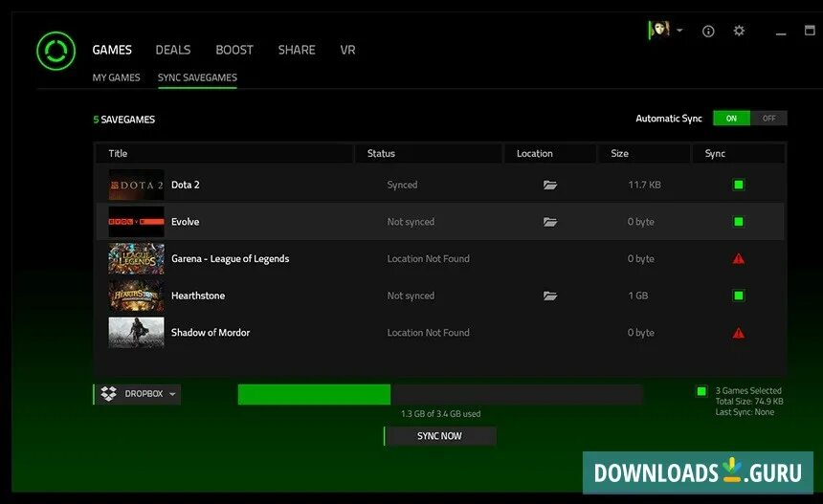The height and width of the screenshot is (504, 823).
Task: Open Evolve savegame folder location
Action: click(550, 222)
